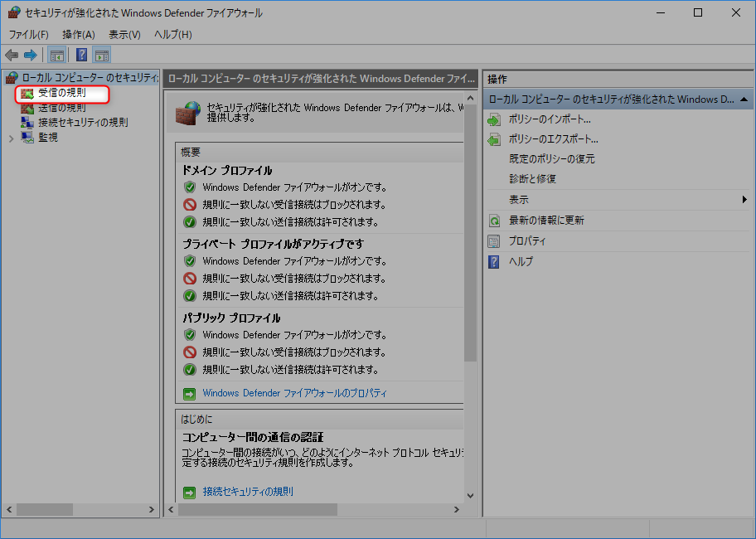The width and height of the screenshot is (756, 539).
Task: Click the help icon beside ヘルプ action
Action: (x=494, y=262)
